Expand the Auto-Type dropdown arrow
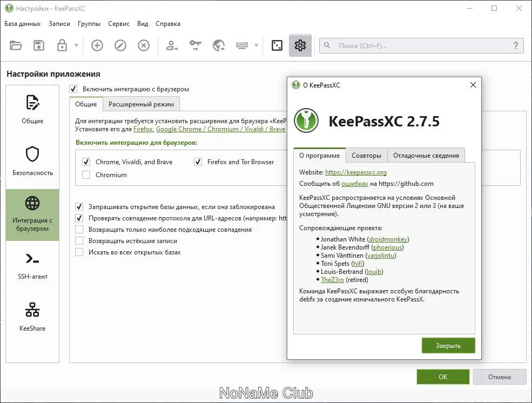532x403 pixels. click(x=256, y=45)
